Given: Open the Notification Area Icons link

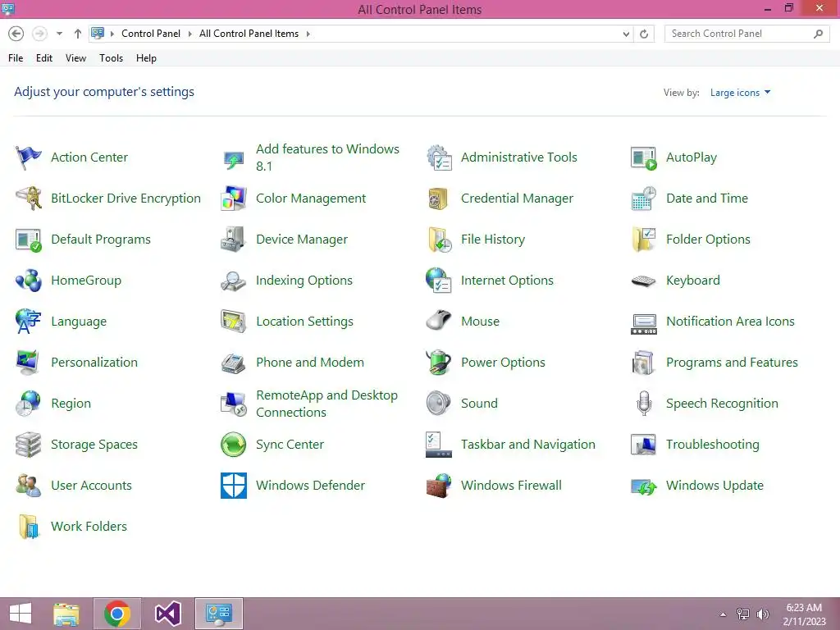Looking at the screenshot, I should (730, 322).
